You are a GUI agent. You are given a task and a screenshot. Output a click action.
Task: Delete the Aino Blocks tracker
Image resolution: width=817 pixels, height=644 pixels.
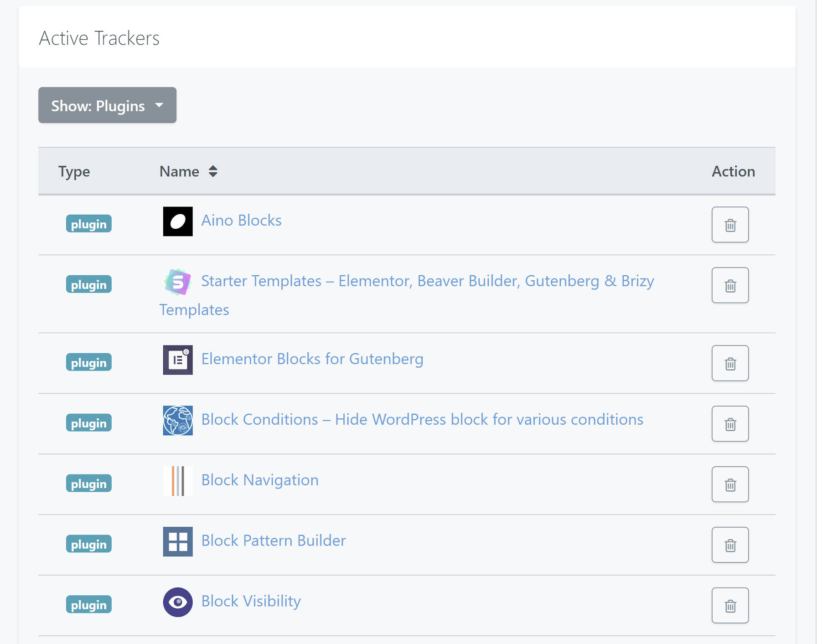(730, 225)
